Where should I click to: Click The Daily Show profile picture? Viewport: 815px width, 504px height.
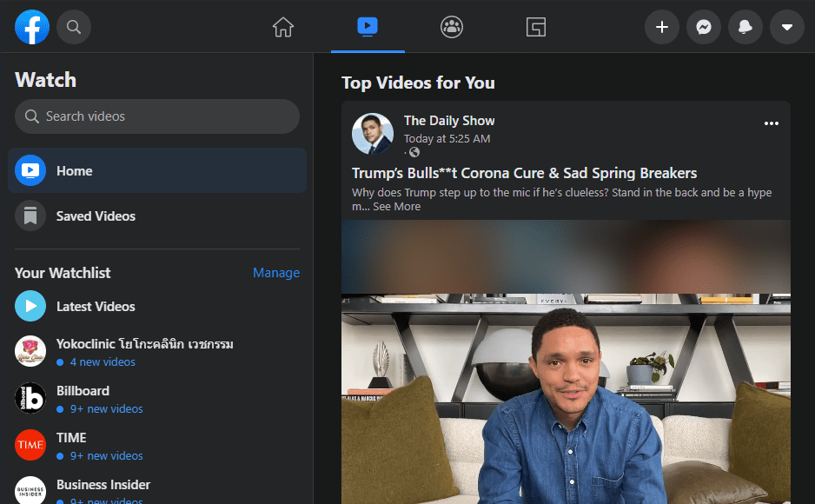tap(373, 134)
